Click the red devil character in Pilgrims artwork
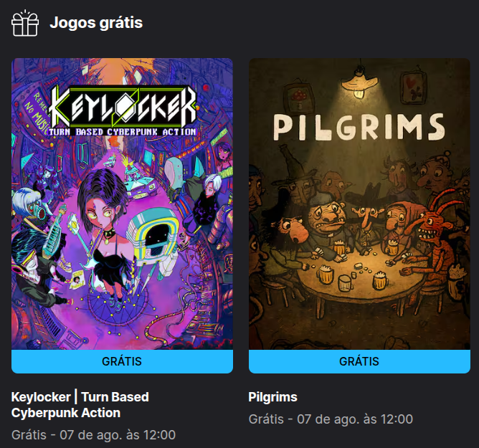 click(434, 242)
